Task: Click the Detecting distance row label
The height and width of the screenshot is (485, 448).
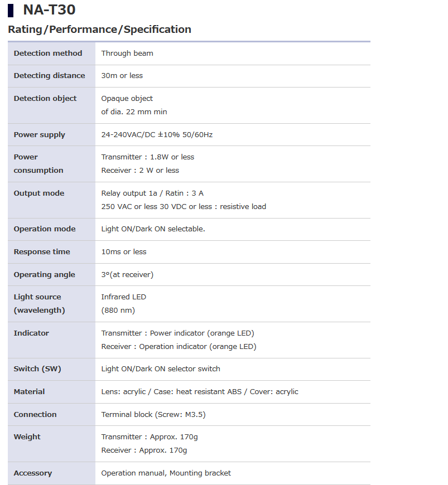Action: tap(49, 76)
